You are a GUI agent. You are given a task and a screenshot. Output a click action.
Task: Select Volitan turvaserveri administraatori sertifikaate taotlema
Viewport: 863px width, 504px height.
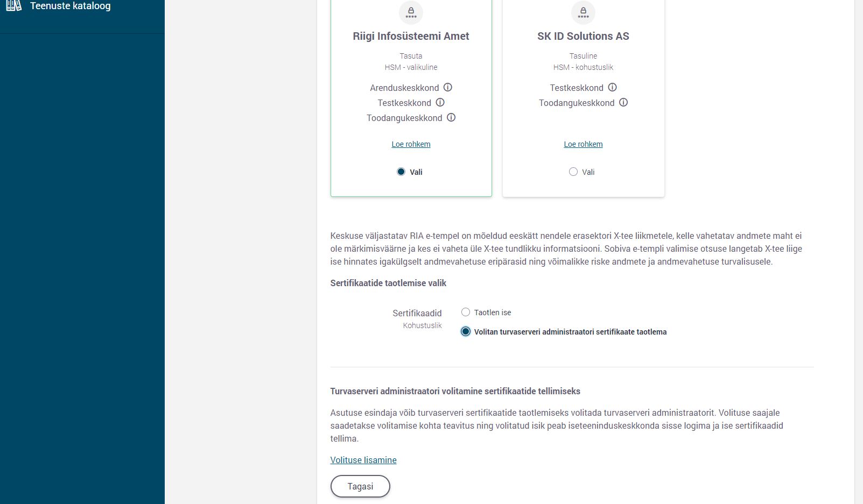pyautogui.click(x=466, y=331)
